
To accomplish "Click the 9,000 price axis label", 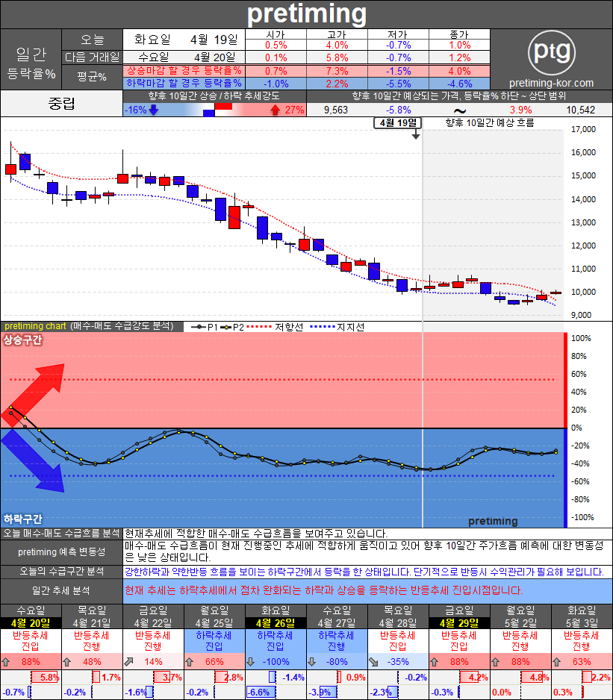I will coord(582,315).
